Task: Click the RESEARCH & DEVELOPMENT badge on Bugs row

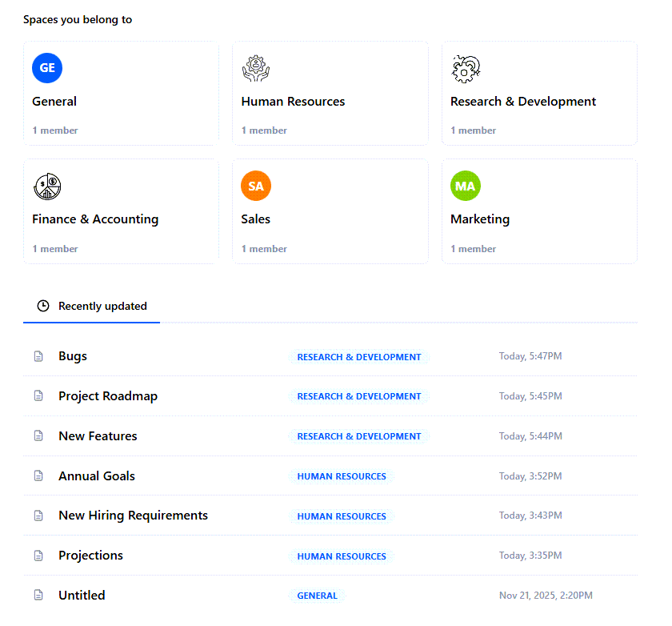Action: [x=358, y=356]
